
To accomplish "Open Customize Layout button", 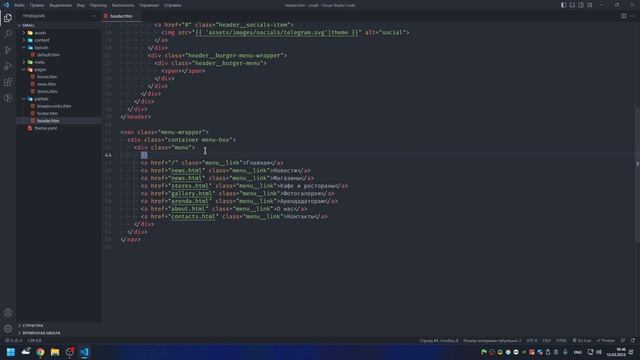I will pos(590,5).
